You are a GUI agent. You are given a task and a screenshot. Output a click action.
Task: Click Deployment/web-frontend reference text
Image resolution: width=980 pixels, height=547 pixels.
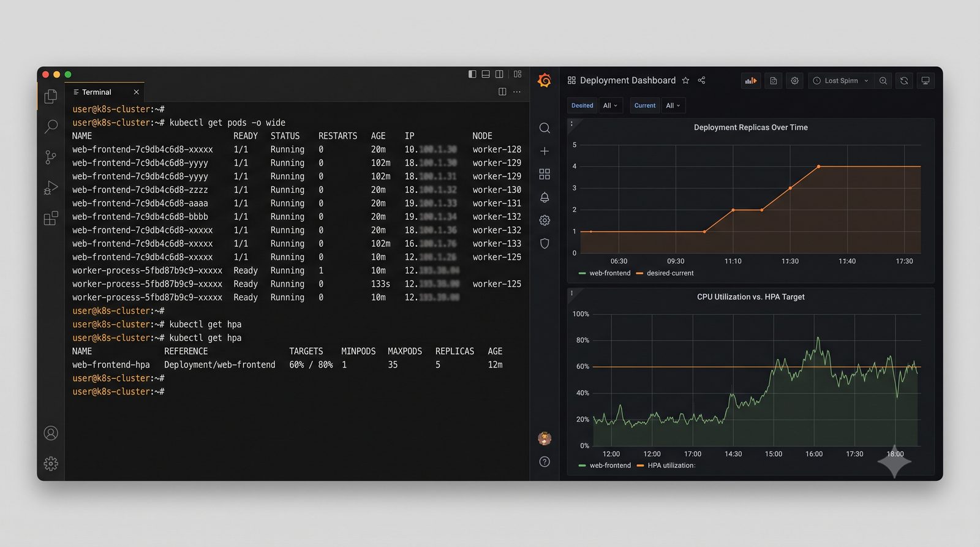(x=220, y=364)
